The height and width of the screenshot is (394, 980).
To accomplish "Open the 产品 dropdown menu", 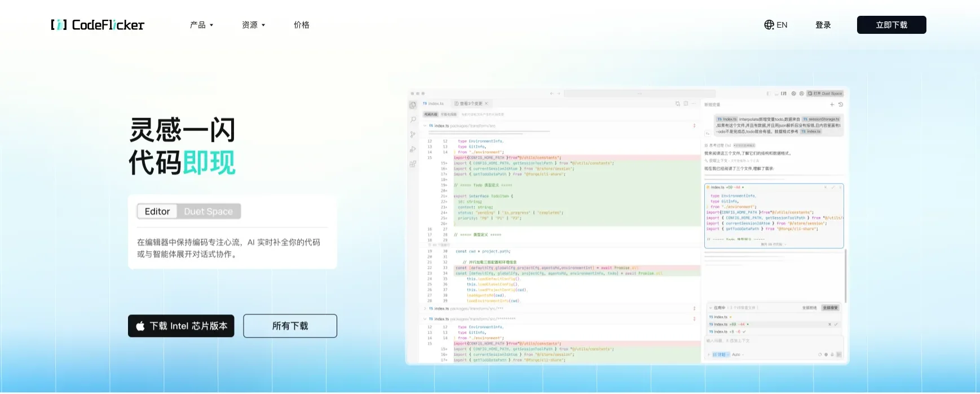I will coord(201,25).
